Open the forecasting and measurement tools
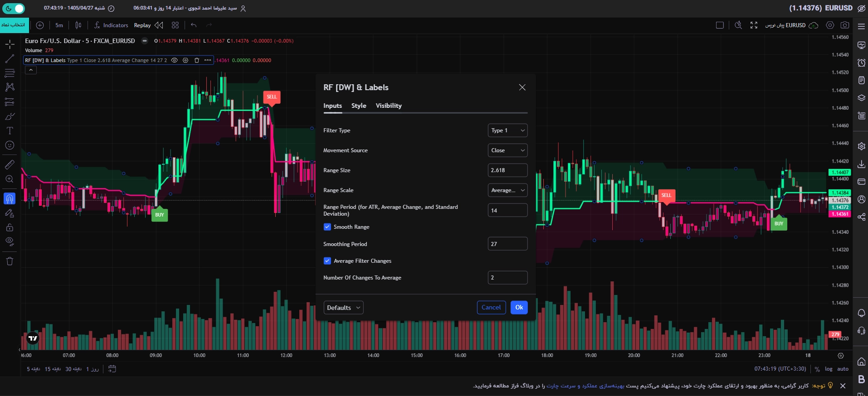The image size is (868, 396). point(10,101)
